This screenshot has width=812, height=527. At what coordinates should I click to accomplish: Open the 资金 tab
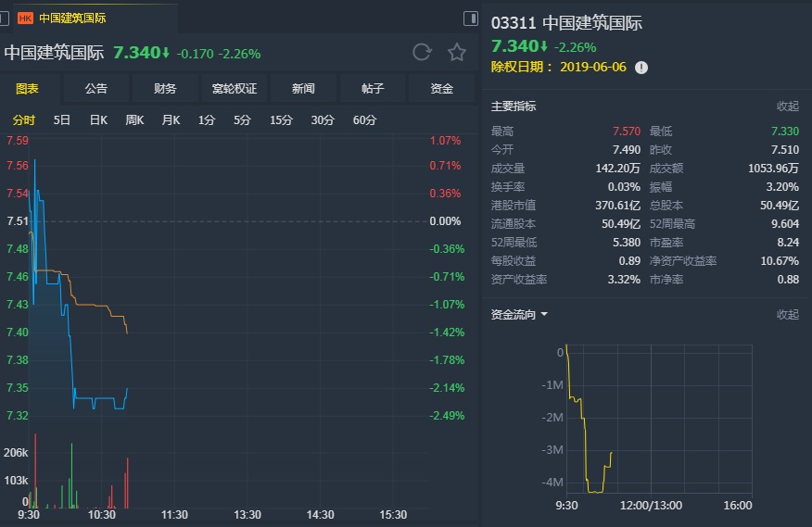click(442, 89)
